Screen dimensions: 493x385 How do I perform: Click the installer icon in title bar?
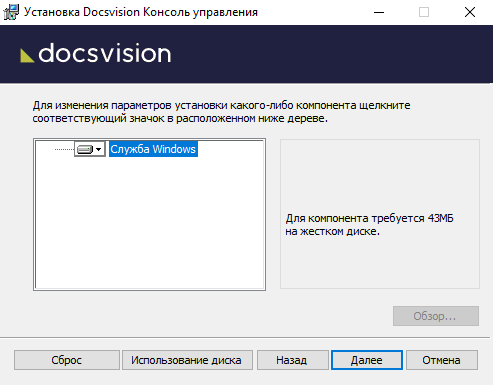(x=11, y=12)
